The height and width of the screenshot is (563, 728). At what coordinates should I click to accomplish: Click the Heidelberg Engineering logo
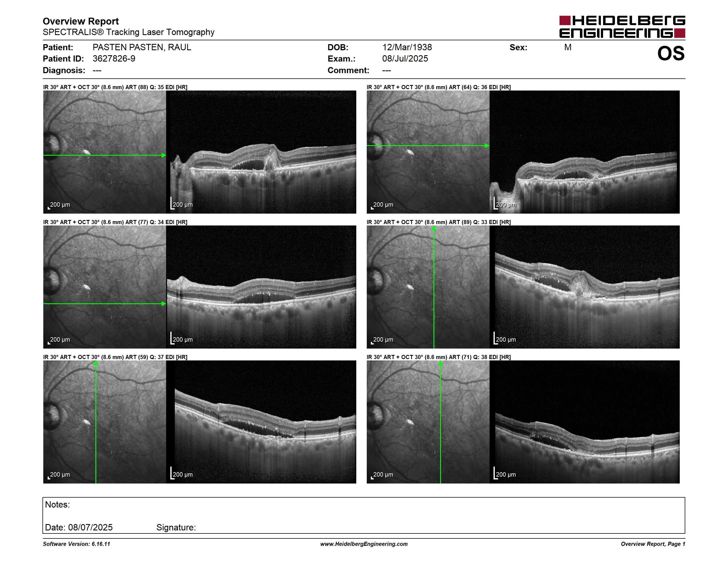[x=622, y=27]
